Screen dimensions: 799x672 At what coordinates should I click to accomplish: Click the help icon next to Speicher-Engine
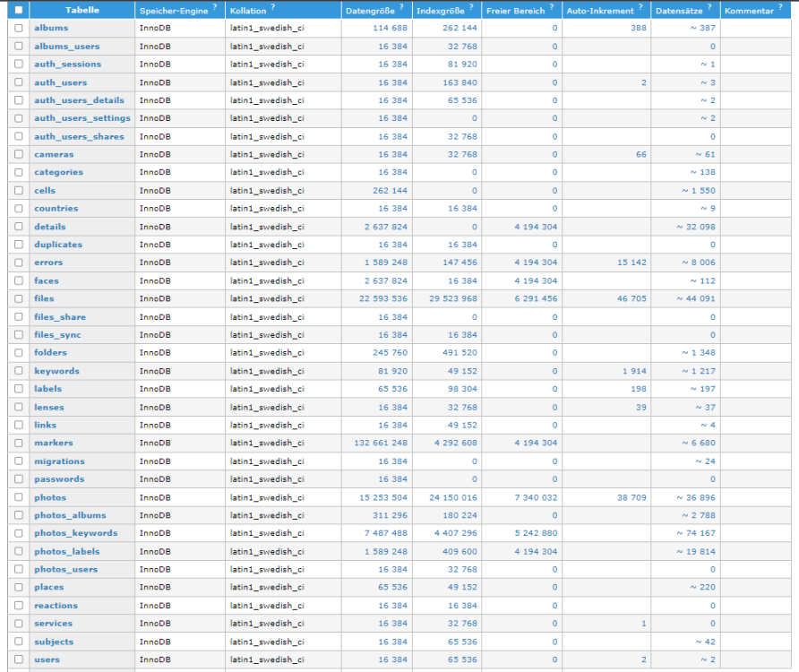[215, 7]
